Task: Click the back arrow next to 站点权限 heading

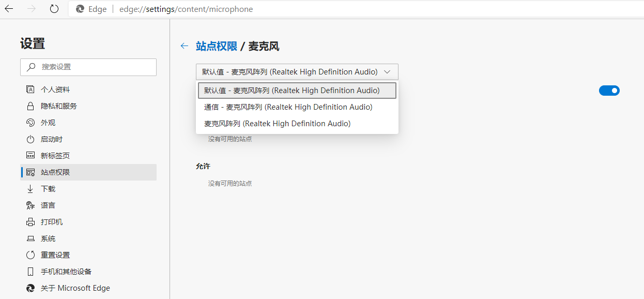Action: coord(184,46)
